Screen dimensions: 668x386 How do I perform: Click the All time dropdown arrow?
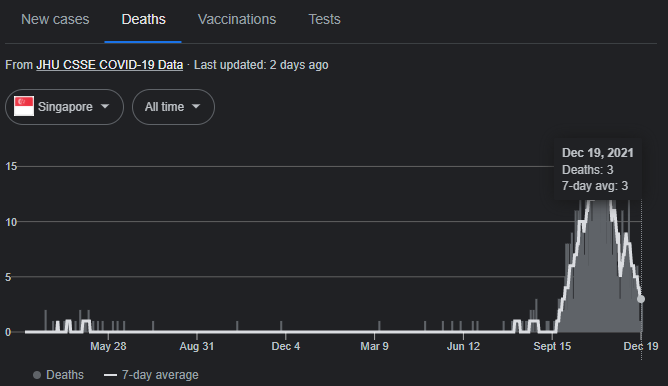196,107
